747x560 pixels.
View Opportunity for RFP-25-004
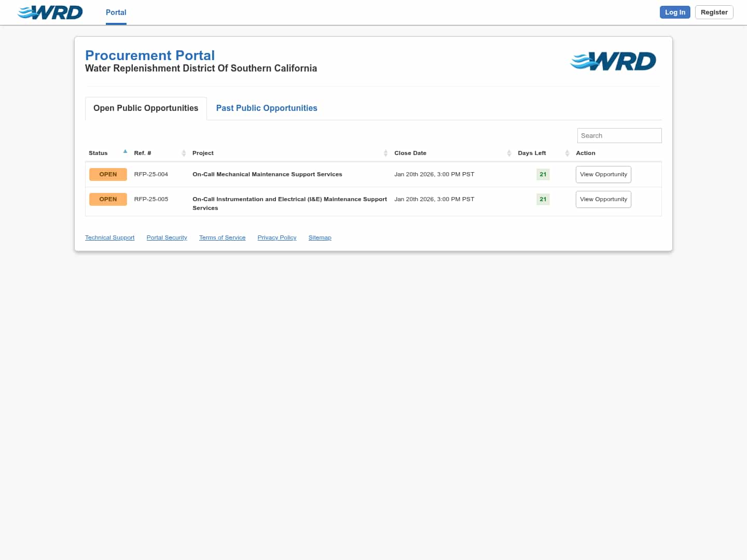[x=603, y=175]
